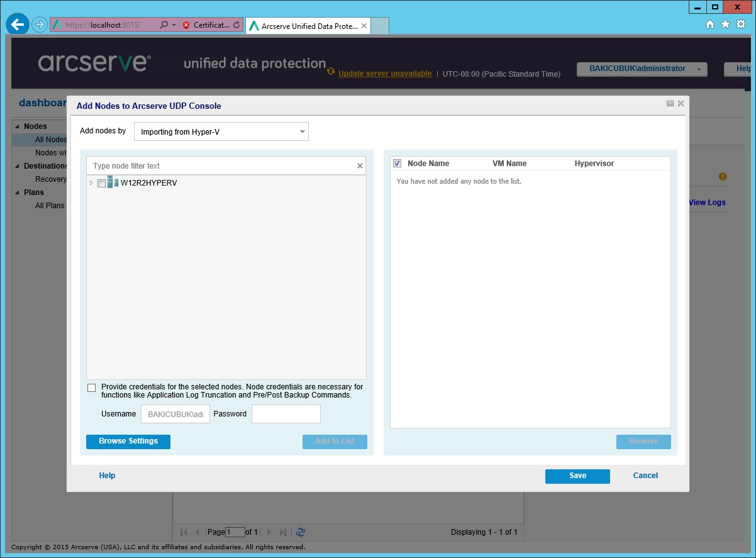
Task: Click the first page pager icon
Action: pyautogui.click(x=184, y=532)
